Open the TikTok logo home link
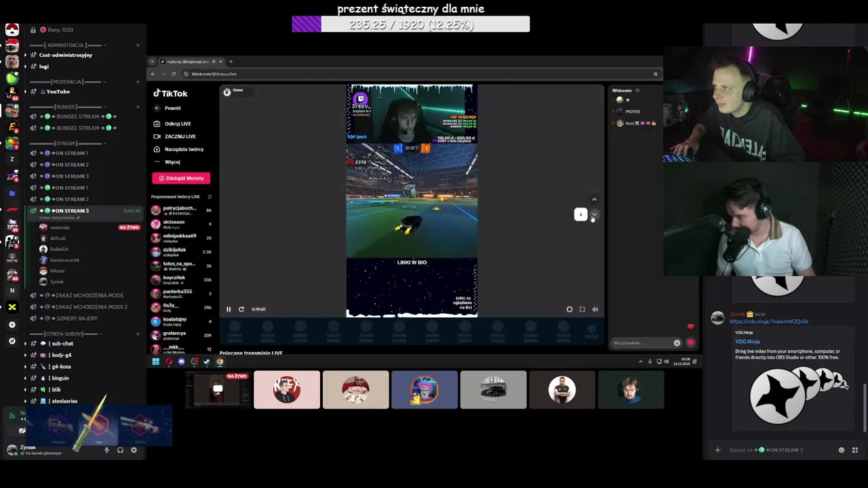Viewport: 868px width, 488px height. [x=170, y=94]
